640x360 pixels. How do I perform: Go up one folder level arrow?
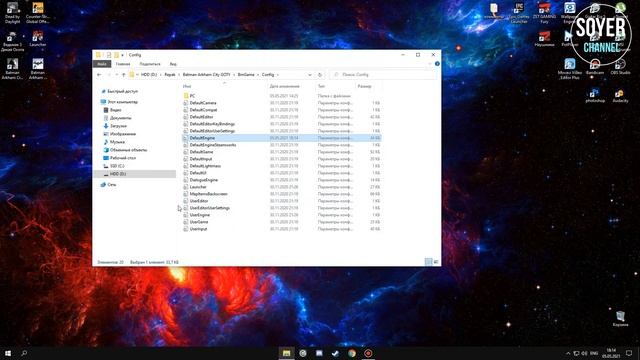124,75
